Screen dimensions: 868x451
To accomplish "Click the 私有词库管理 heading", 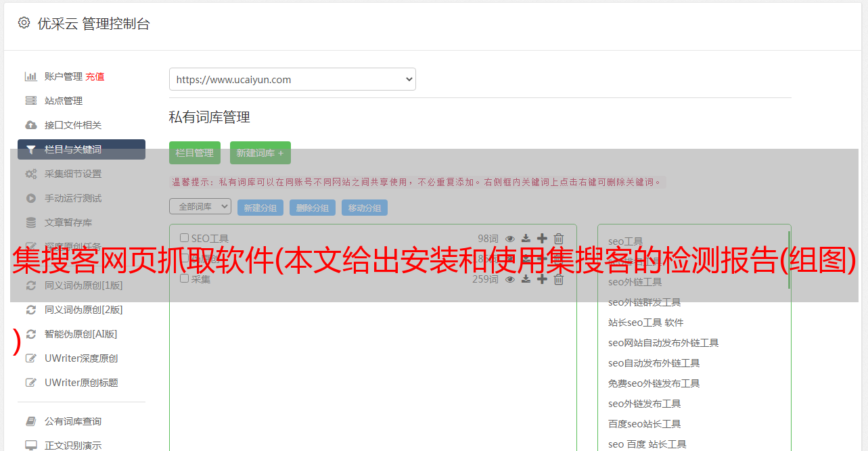I will (x=210, y=117).
